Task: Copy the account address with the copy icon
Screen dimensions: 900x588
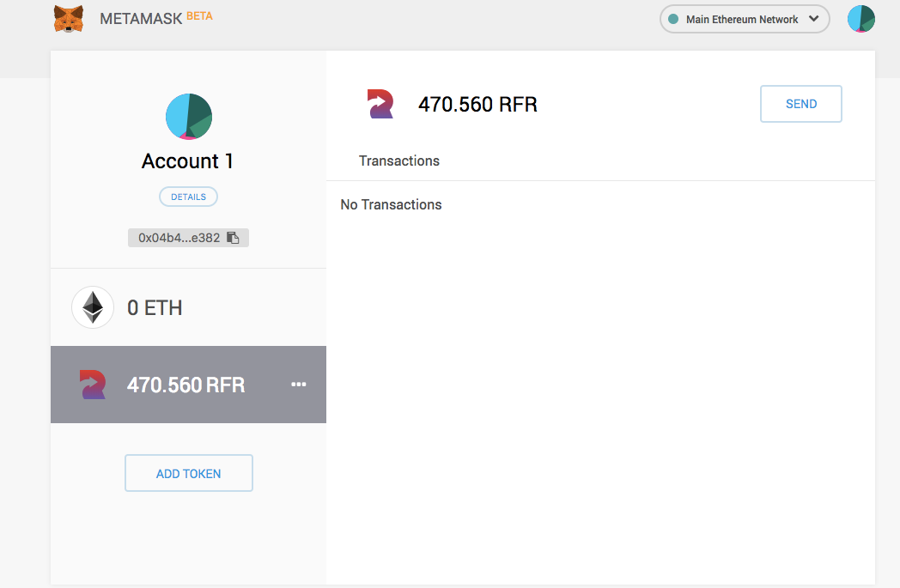Action: point(233,237)
